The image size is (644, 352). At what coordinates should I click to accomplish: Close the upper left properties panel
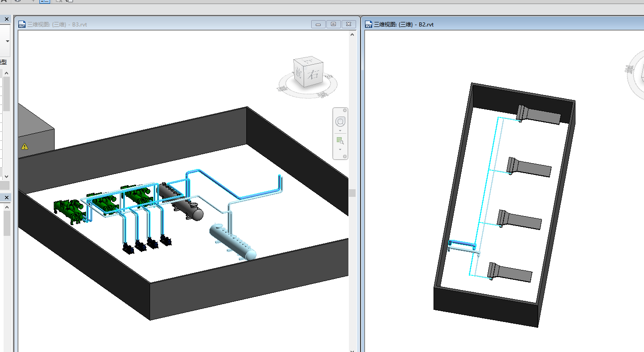click(7, 19)
